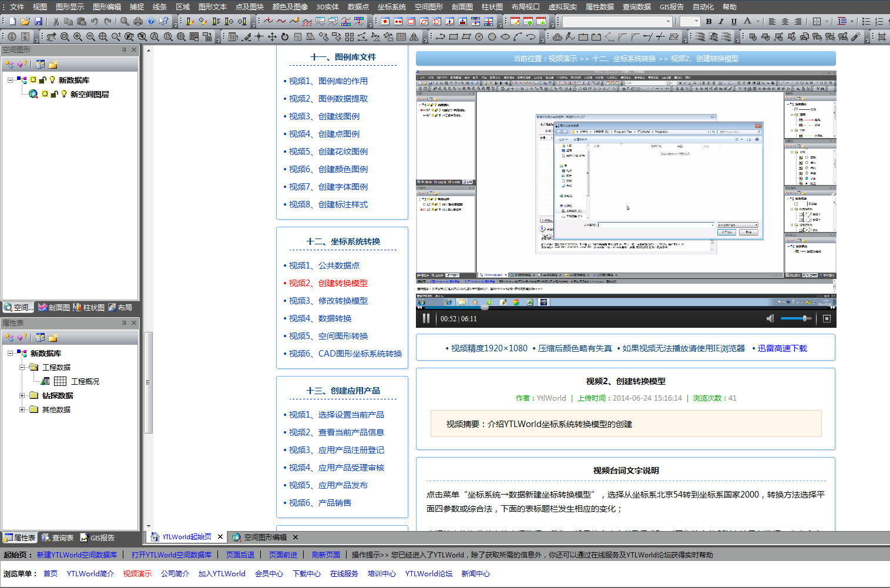
Task: Open the 文件 menu
Action: [17, 6]
